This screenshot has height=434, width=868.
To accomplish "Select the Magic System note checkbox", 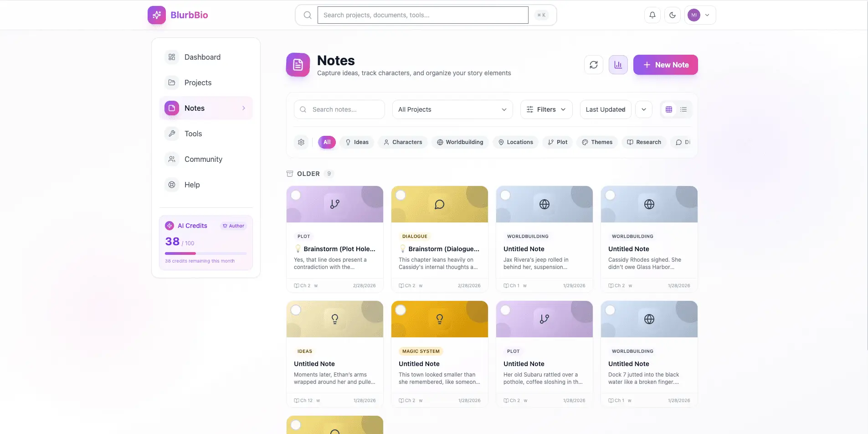I will point(401,310).
